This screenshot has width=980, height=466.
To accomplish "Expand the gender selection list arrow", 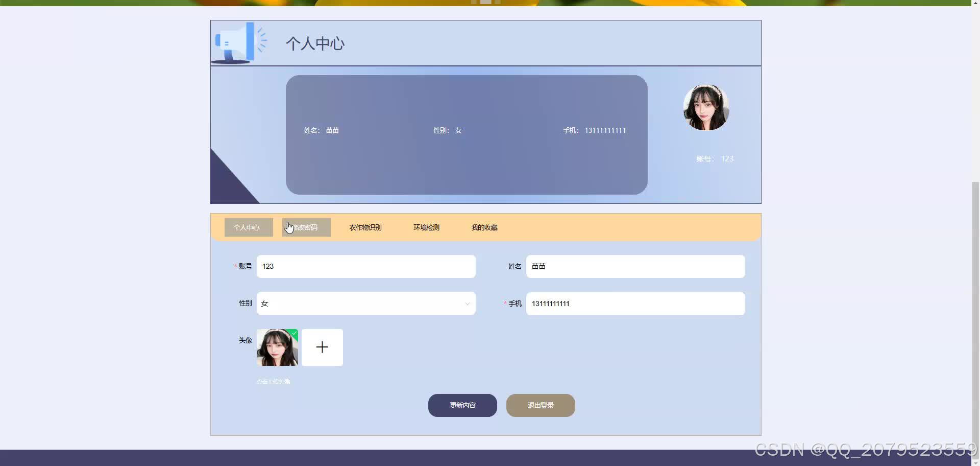I will 467,303.
